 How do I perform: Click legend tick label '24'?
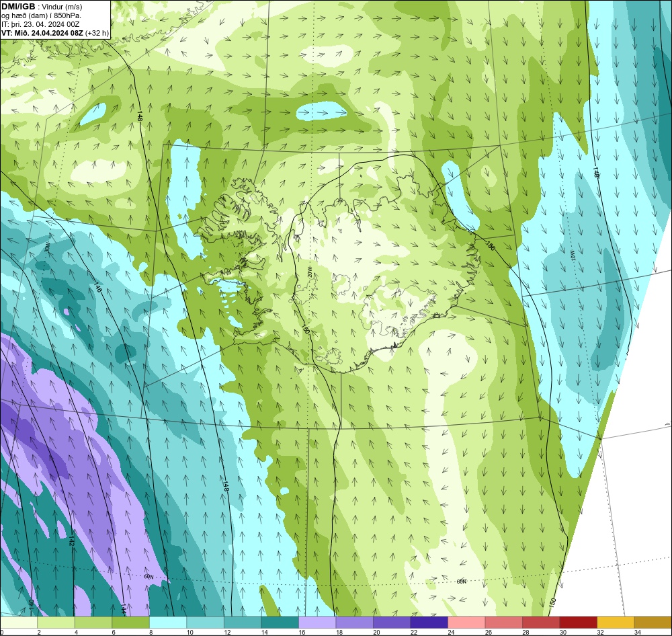coord(451,632)
